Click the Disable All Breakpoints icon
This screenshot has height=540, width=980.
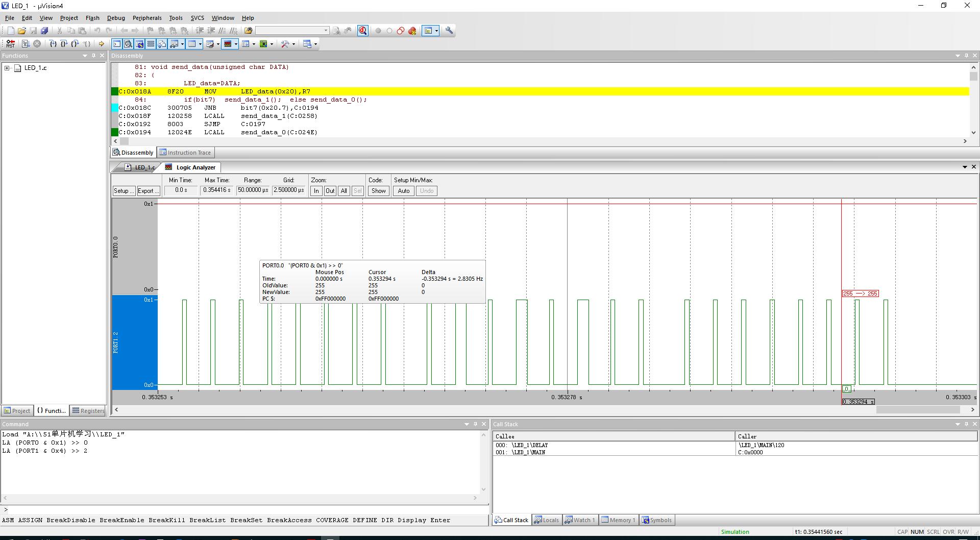(401, 31)
